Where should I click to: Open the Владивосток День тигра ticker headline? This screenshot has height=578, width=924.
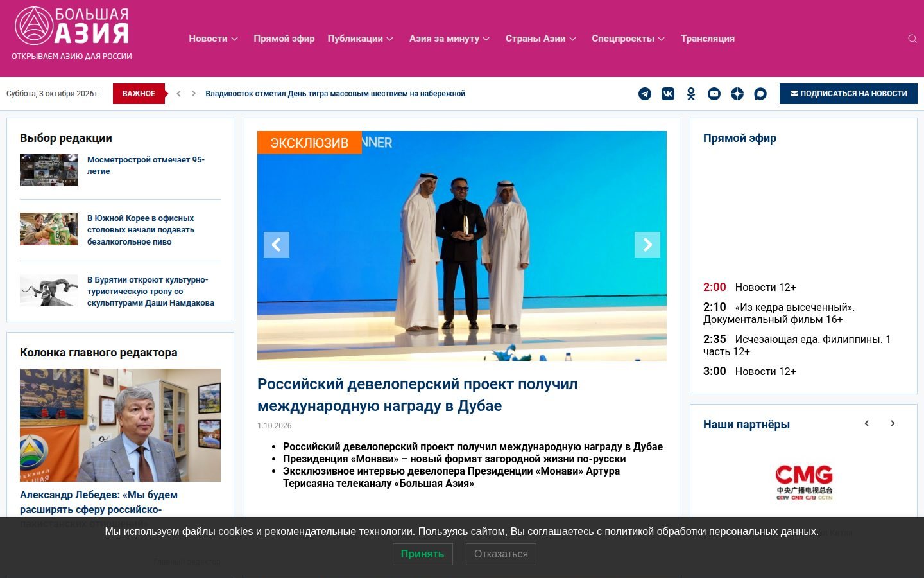[335, 94]
